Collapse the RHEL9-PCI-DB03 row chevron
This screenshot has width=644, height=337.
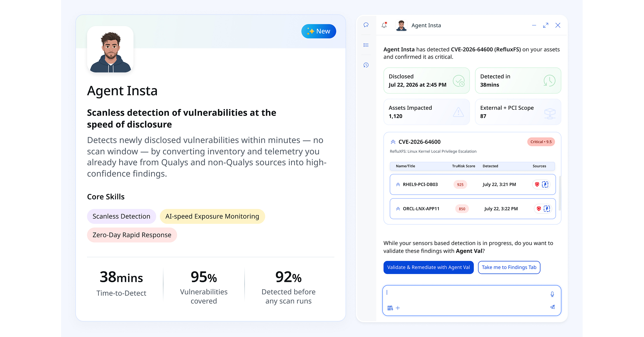[x=398, y=185]
